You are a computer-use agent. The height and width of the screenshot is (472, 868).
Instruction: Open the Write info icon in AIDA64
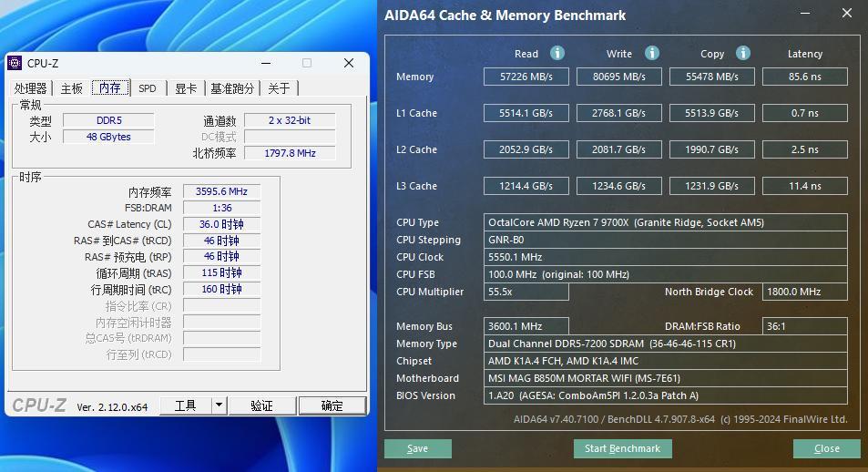point(651,53)
